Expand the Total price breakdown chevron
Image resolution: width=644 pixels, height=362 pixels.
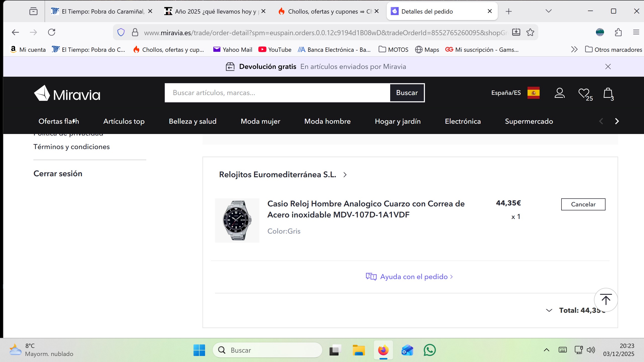pos(549,310)
